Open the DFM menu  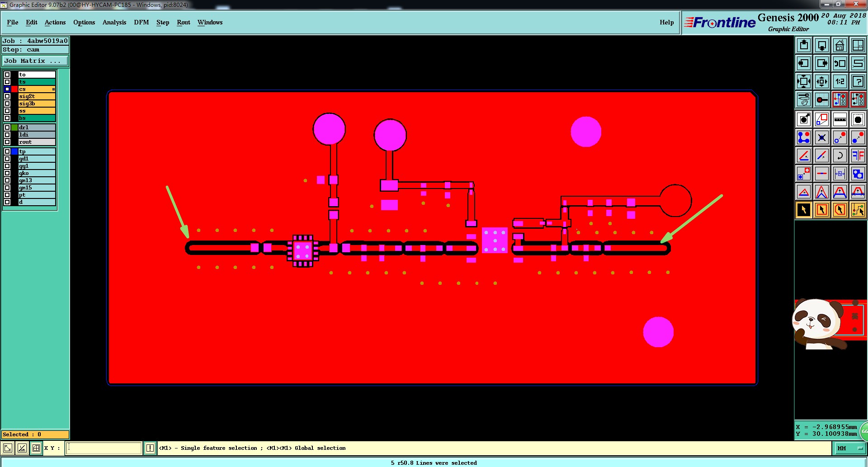click(142, 22)
